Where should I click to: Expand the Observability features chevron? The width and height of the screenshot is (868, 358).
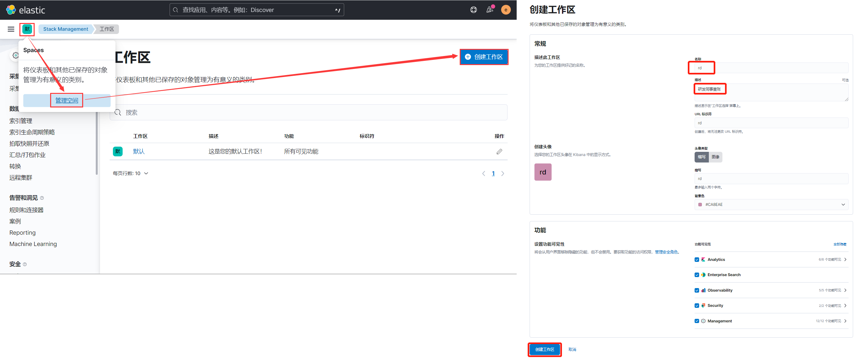point(845,290)
